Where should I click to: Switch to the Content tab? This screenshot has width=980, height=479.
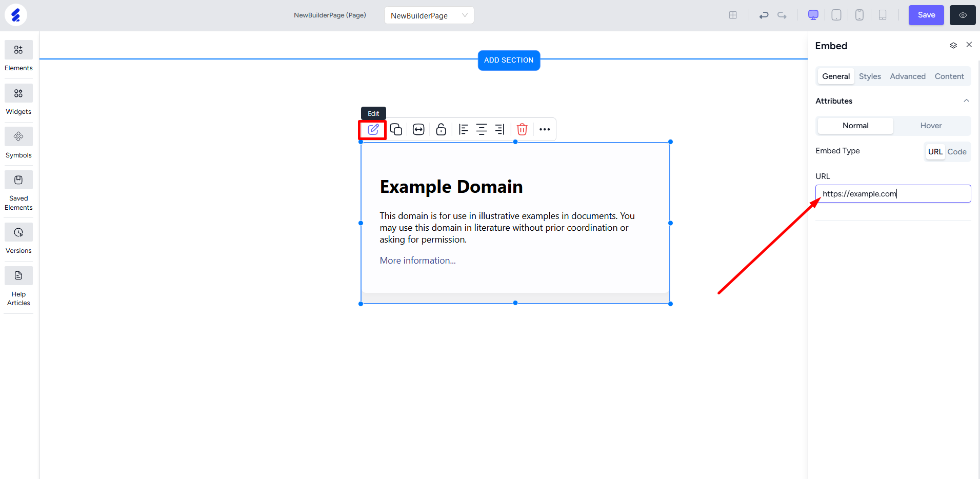[949, 76]
